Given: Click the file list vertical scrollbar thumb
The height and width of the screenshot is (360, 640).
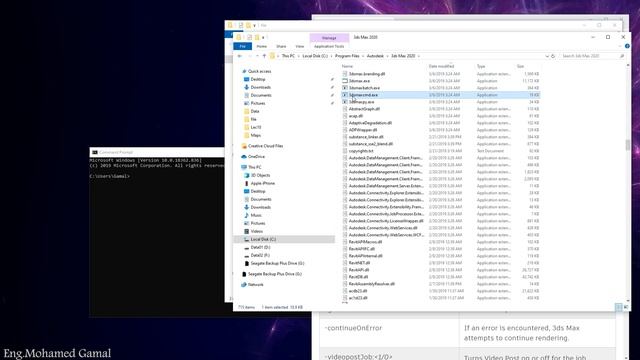Looking at the screenshot, I should tap(627, 144).
